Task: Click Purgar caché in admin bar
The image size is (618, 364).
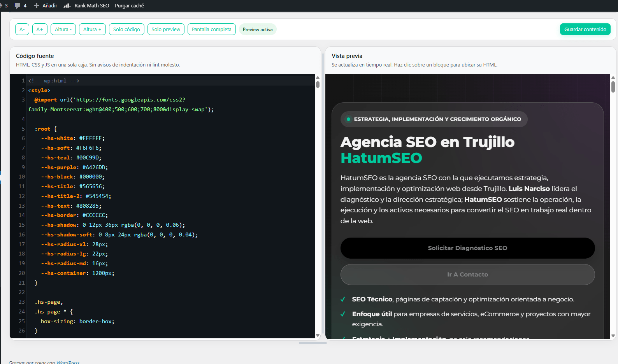Action: pos(129,6)
